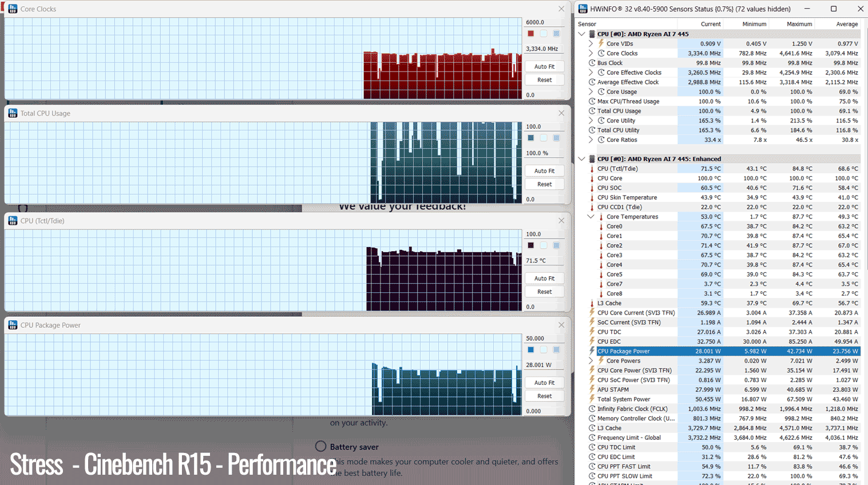Click the red color swatch in Core Clocks graph
This screenshot has height=485, width=868.
click(x=531, y=34)
